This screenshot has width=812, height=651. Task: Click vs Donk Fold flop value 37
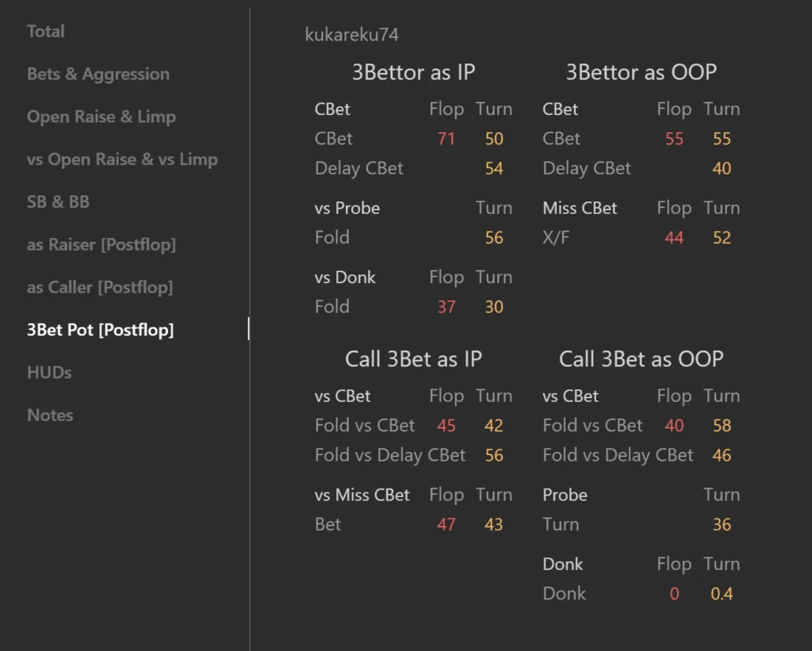click(x=446, y=307)
